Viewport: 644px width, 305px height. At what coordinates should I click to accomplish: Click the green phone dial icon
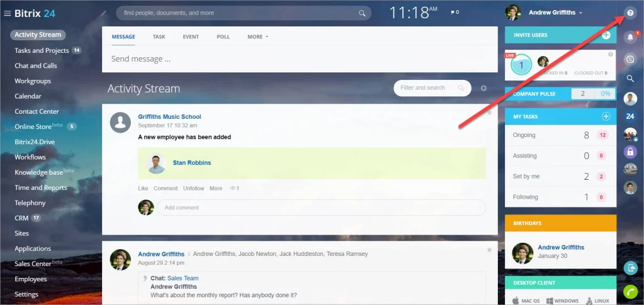pyautogui.click(x=630, y=291)
